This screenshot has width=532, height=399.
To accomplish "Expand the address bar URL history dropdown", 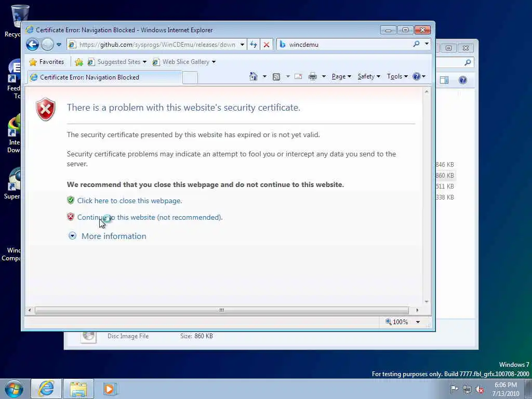I will (x=242, y=45).
